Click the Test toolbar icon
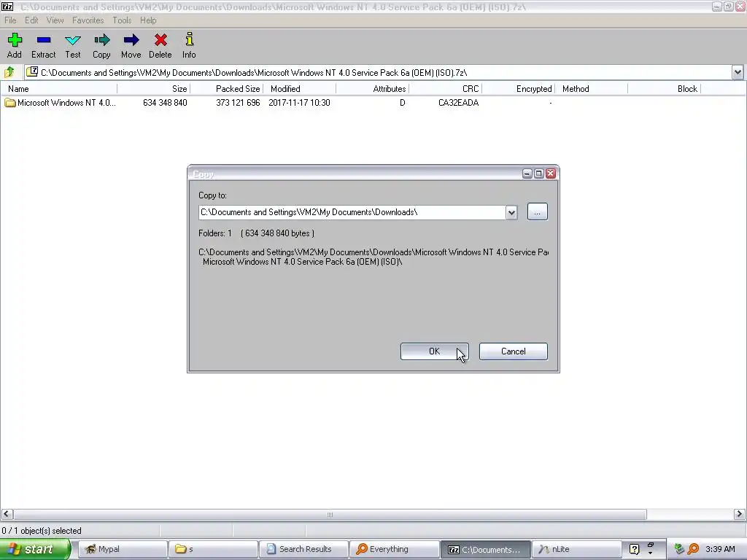 tap(73, 45)
